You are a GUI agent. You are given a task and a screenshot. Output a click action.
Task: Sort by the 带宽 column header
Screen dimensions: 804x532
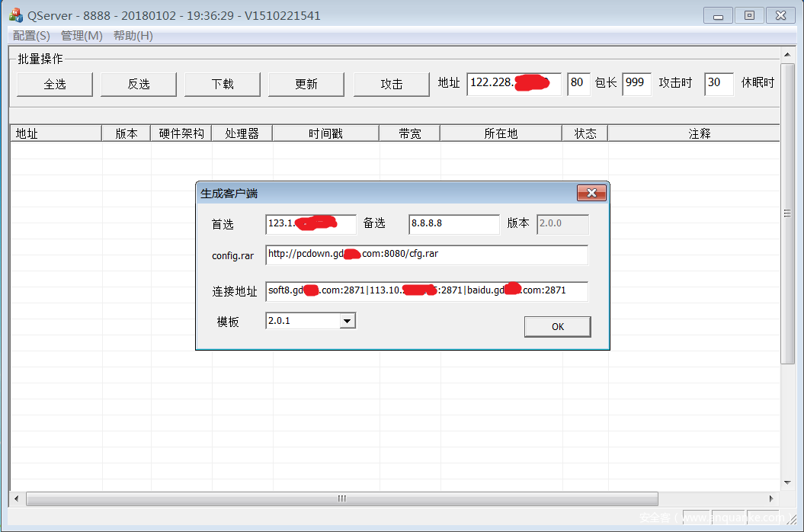tap(410, 133)
